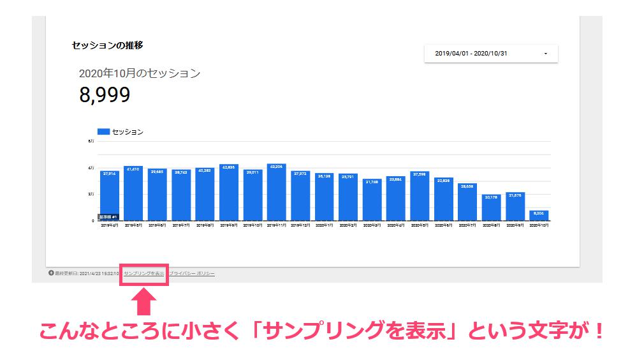The image size is (644, 353).
Task: Select the 2019年7月 bar
Action: pyautogui.click(x=181, y=195)
